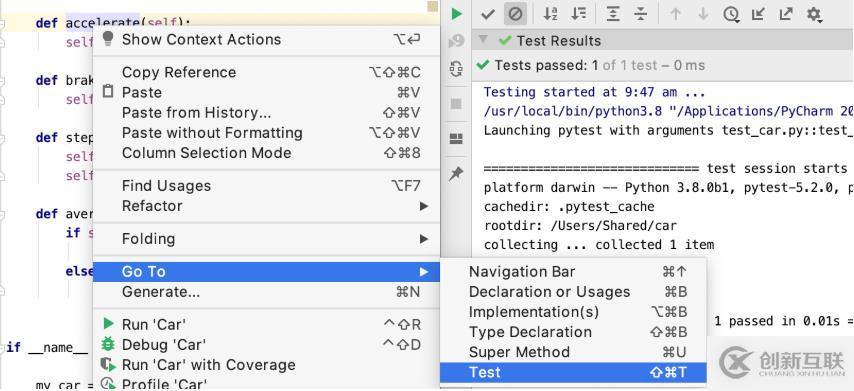Choose Navigation Bar in Go To submenu

(x=574, y=272)
